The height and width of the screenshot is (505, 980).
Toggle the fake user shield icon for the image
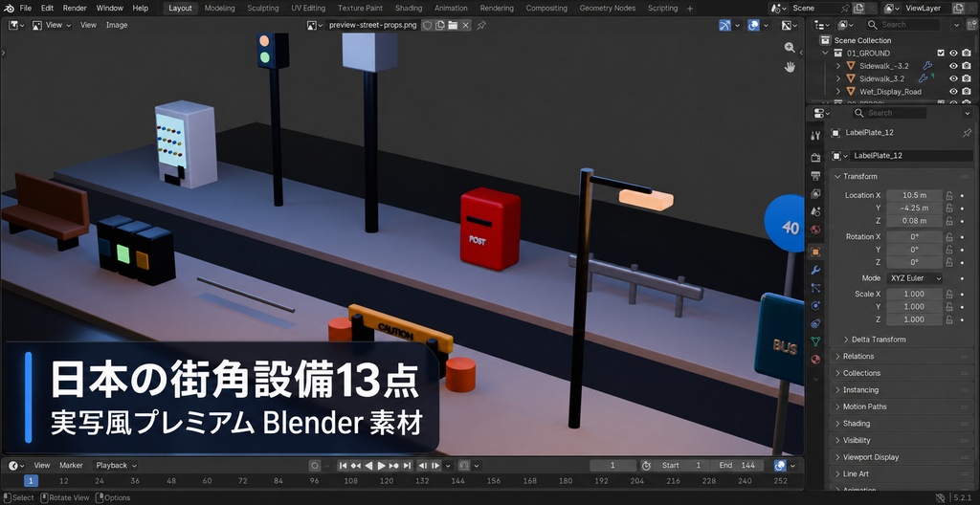tap(428, 25)
